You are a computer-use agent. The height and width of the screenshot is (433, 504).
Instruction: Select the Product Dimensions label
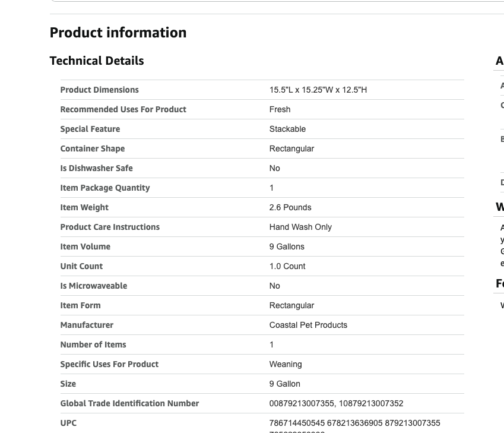pyautogui.click(x=99, y=90)
